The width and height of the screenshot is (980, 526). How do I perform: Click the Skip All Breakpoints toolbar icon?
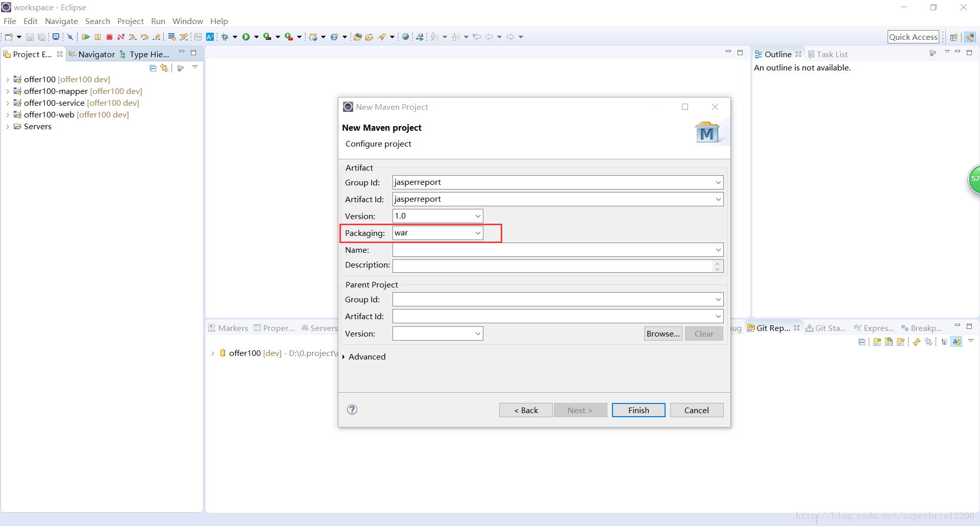(x=70, y=37)
